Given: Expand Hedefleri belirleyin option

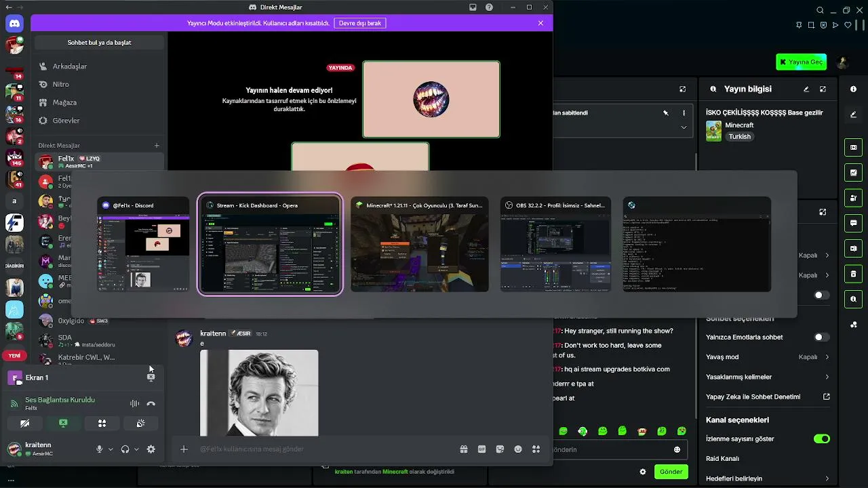Looking at the screenshot, I should pos(768,479).
